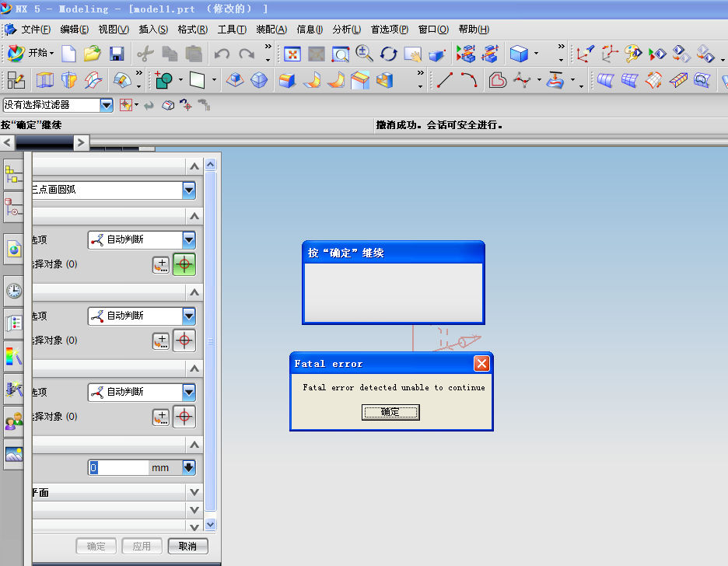Image resolution: width=728 pixels, height=566 pixels.
Task: Open the 插入(S) menu
Action: [x=153, y=30]
